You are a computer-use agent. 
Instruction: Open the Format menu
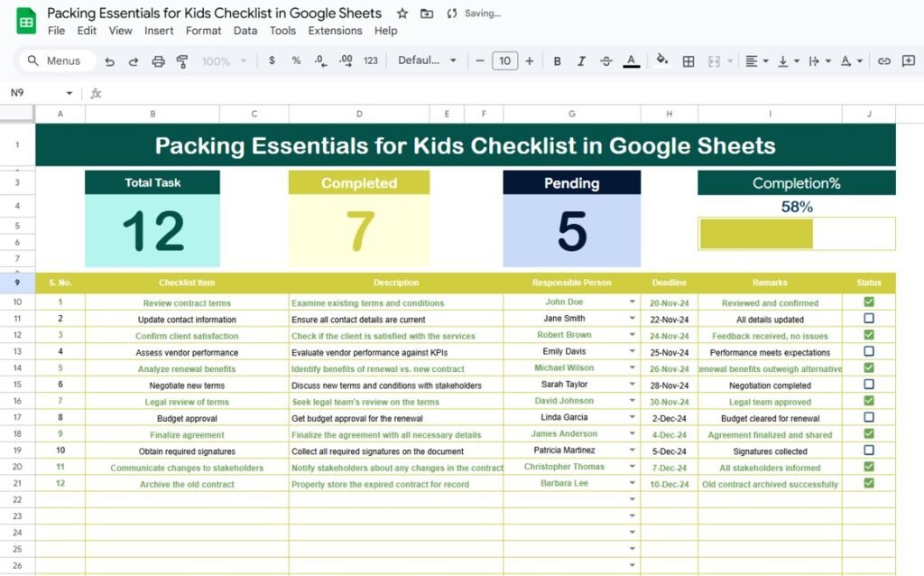tap(203, 30)
